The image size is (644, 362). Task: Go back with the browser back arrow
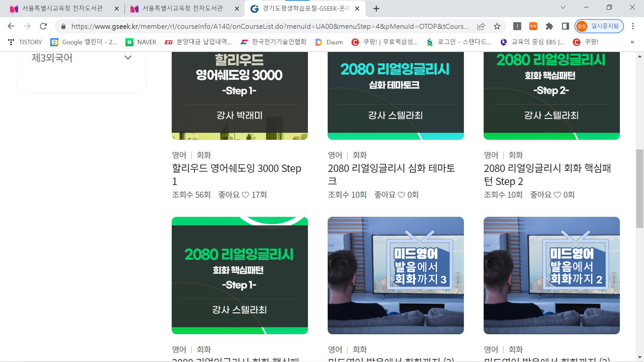11,26
